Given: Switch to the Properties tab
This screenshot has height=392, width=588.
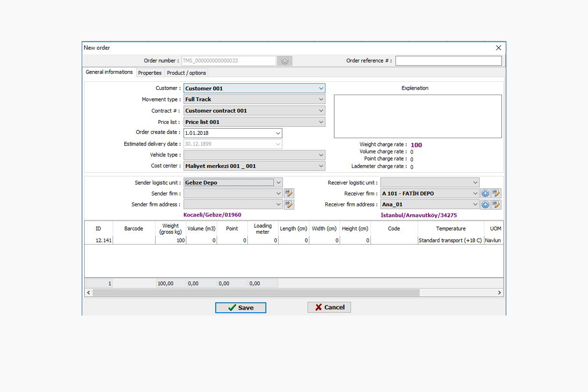Looking at the screenshot, I should (x=149, y=73).
